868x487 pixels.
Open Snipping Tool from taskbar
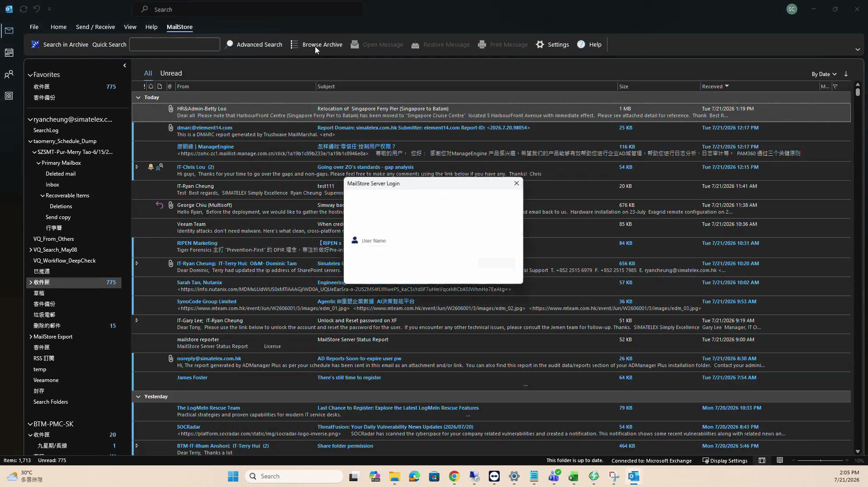(x=614, y=476)
